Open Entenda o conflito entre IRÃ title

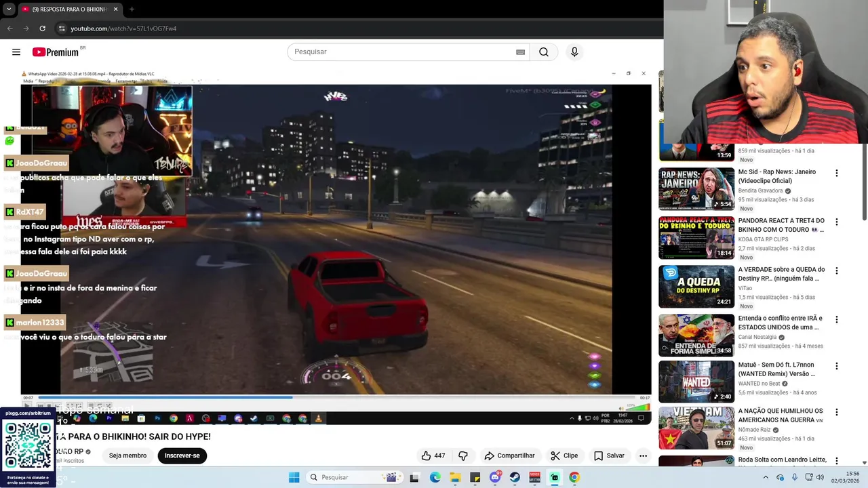[781, 323]
